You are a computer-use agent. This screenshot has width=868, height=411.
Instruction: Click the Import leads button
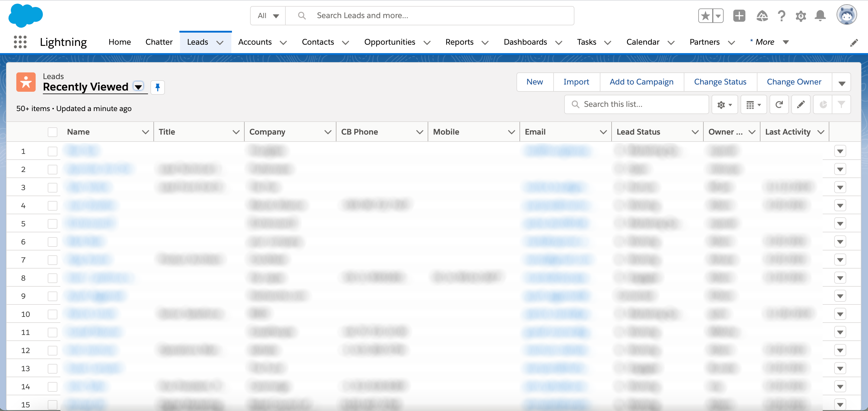(576, 82)
